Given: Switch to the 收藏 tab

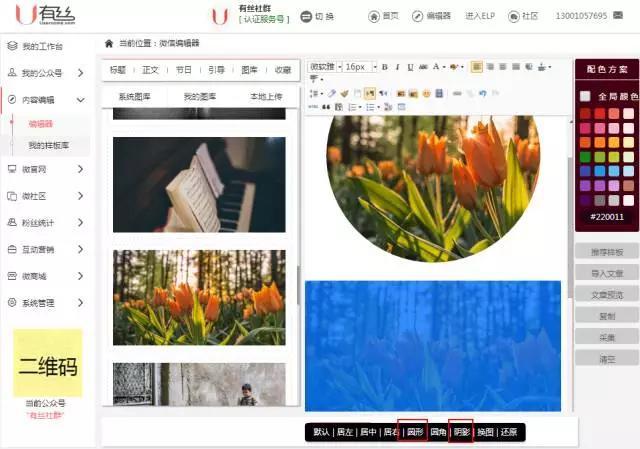Looking at the screenshot, I should pyautogui.click(x=283, y=70).
